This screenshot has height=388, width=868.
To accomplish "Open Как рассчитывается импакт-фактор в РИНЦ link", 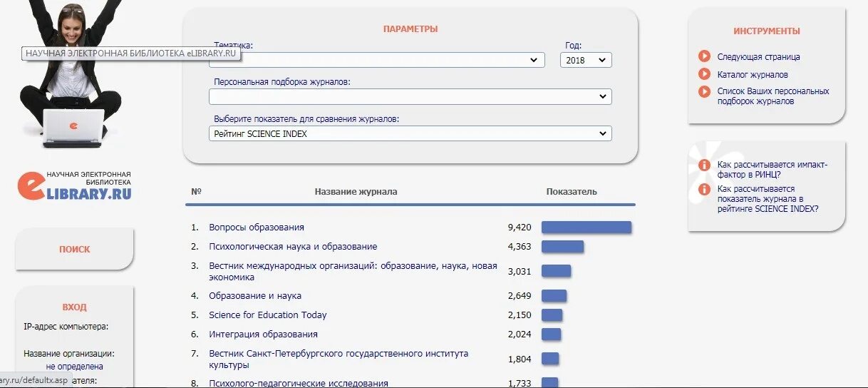I will (773, 170).
